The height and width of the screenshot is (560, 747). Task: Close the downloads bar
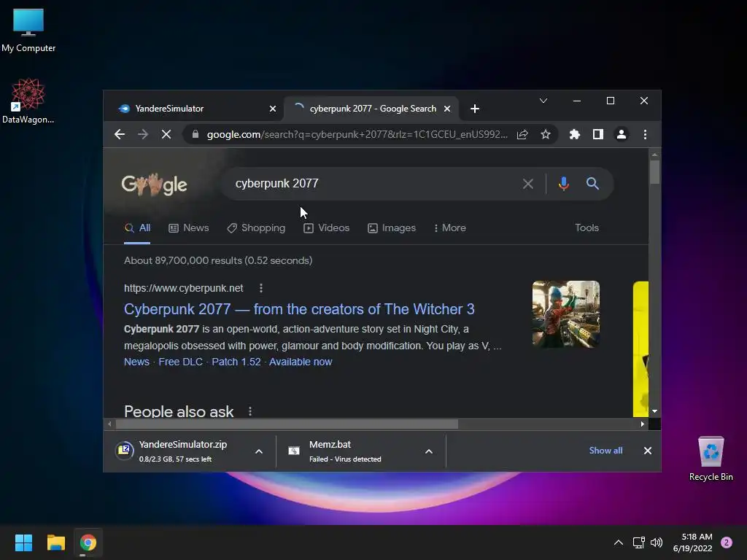(648, 451)
